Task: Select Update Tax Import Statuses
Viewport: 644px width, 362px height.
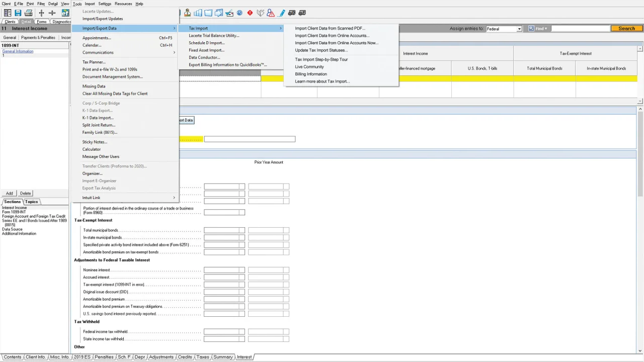Action: tap(321, 50)
